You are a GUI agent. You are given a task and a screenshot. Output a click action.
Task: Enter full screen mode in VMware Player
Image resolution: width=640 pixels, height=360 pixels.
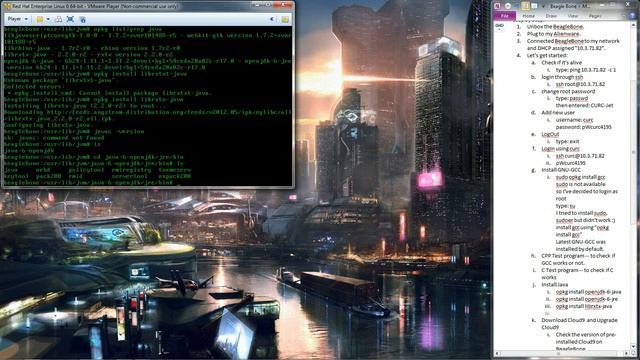tap(70, 19)
